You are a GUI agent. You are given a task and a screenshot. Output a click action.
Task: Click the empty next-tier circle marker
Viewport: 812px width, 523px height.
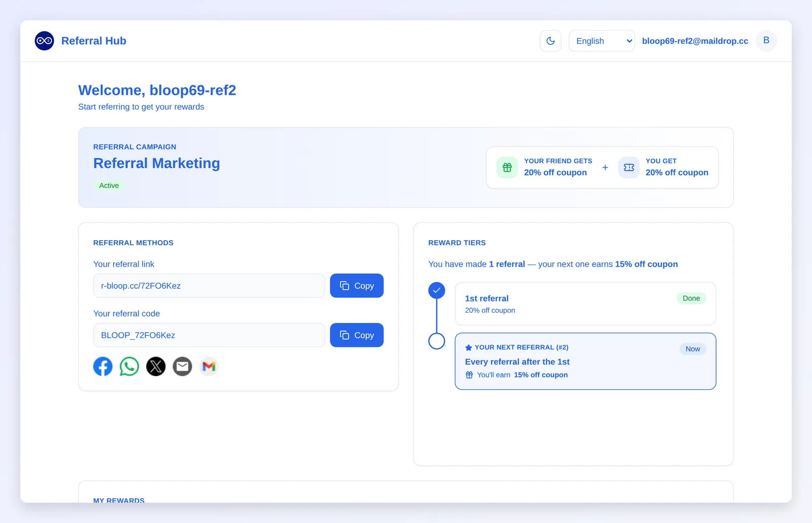tap(437, 341)
